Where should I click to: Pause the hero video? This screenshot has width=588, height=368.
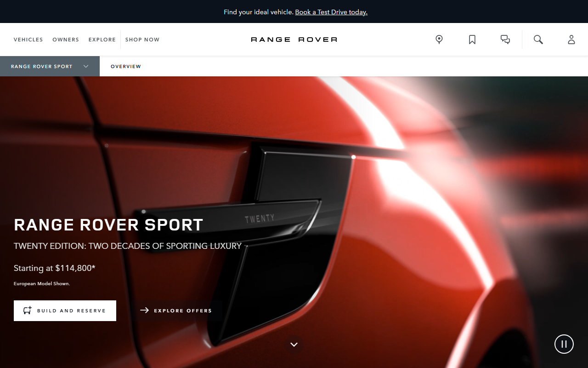(x=564, y=344)
